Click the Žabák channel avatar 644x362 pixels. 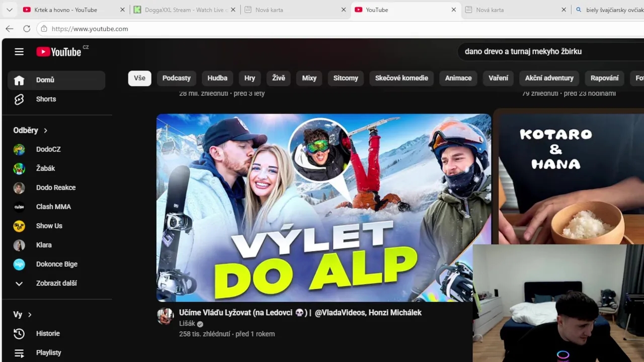click(19, 168)
